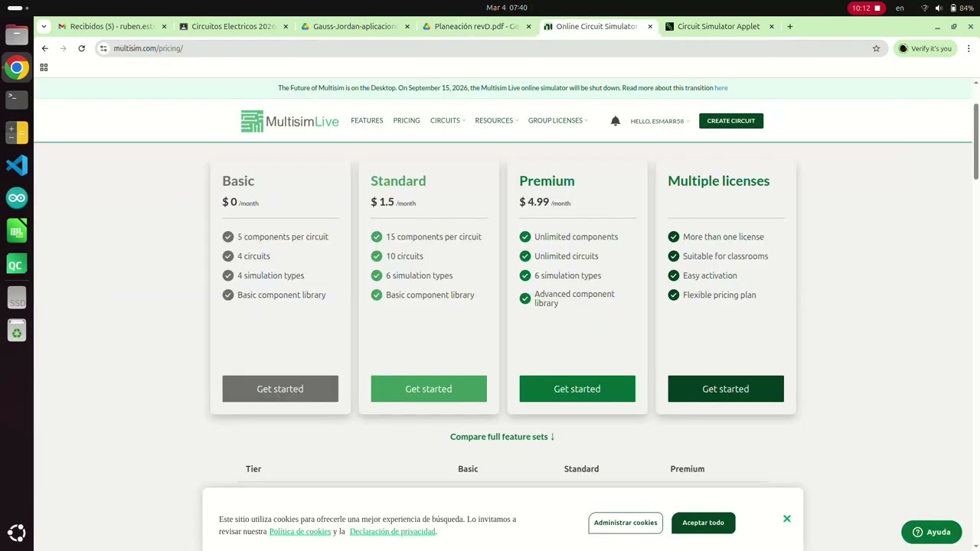This screenshot has width=980, height=551.
Task: Click Get started under Premium plan
Action: coord(577,389)
